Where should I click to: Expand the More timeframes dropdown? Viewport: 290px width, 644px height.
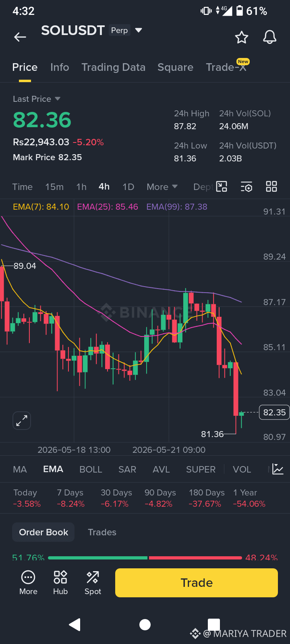[162, 187]
